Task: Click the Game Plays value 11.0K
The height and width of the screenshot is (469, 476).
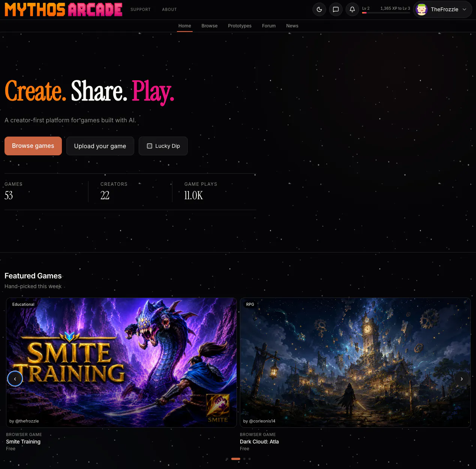Action: pyautogui.click(x=194, y=195)
